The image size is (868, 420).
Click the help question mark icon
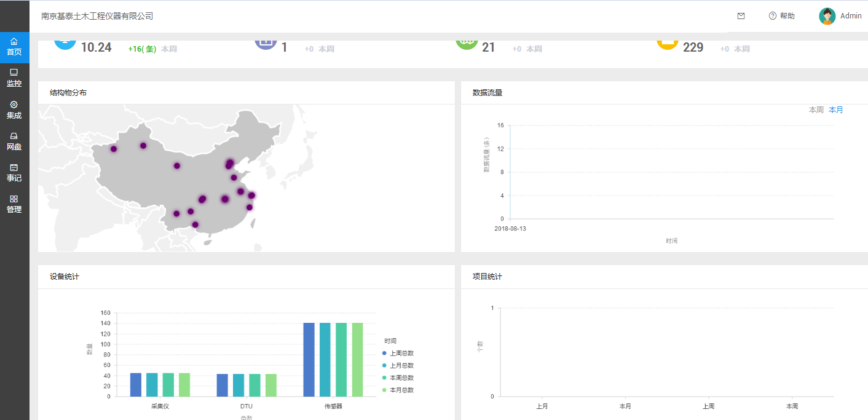click(x=772, y=16)
